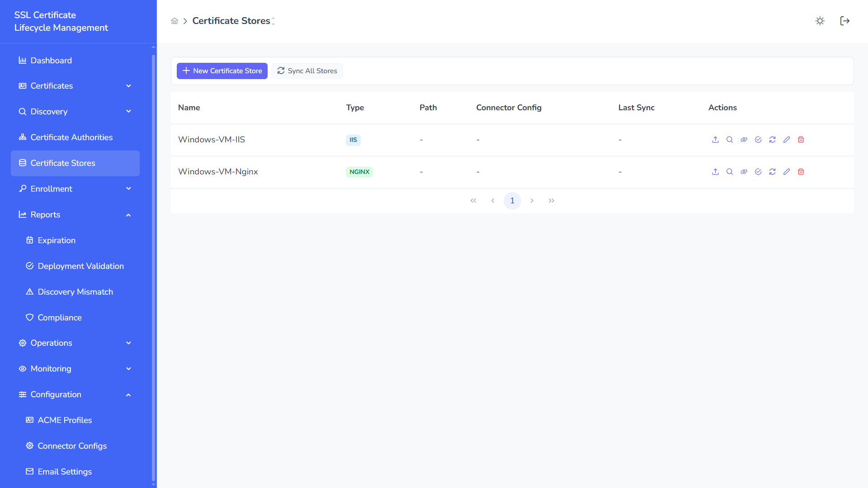
Task: Collapse the Reports section
Action: tap(128, 215)
